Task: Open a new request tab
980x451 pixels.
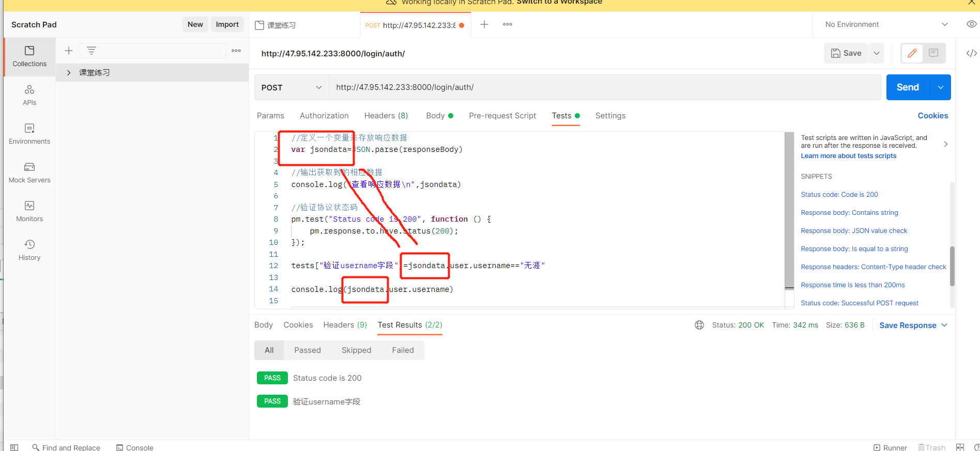Action: coord(484,24)
